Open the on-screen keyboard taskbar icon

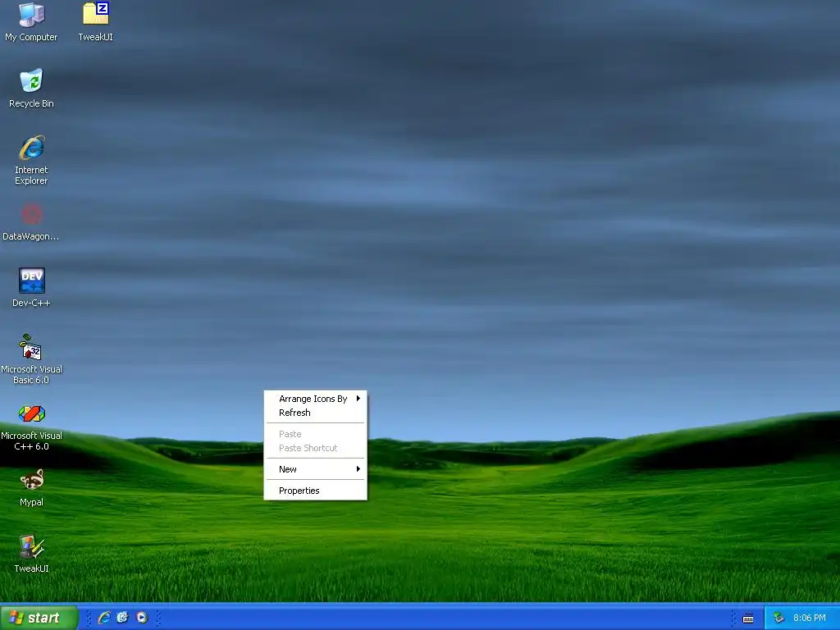tap(748, 619)
